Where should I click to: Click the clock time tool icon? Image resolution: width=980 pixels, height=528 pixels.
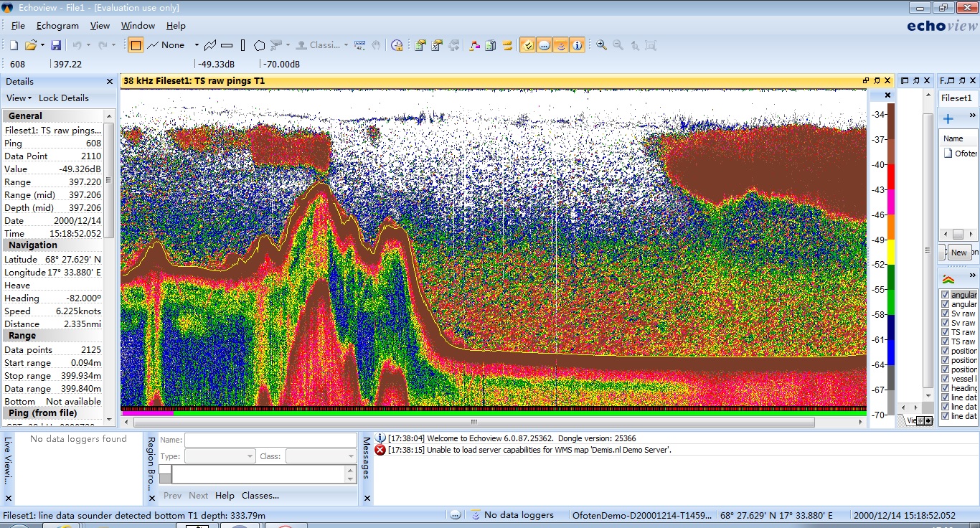coord(397,45)
